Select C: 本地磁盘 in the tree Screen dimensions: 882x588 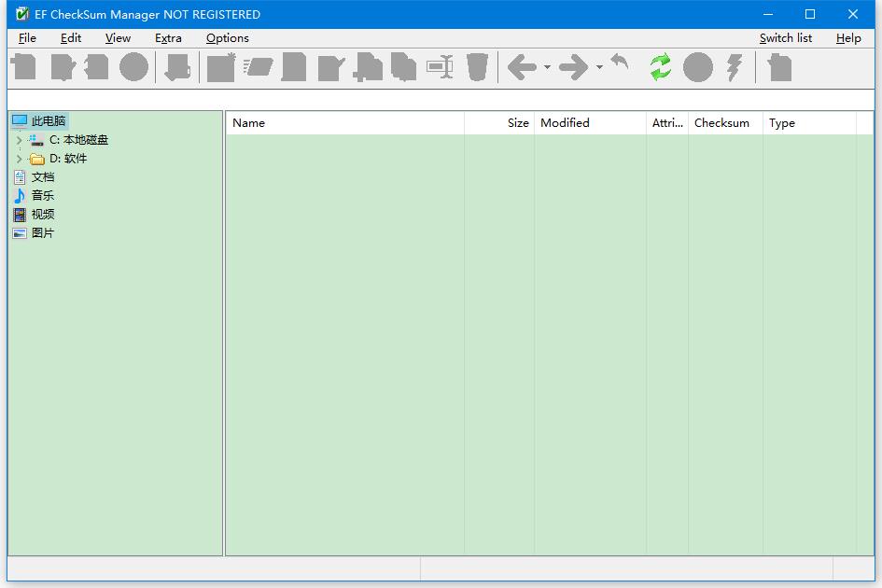click(x=78, y=140)
